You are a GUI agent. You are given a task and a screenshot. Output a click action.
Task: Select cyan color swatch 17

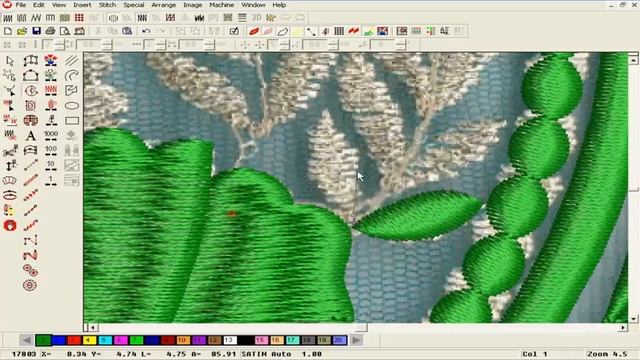tap(292, 340)
